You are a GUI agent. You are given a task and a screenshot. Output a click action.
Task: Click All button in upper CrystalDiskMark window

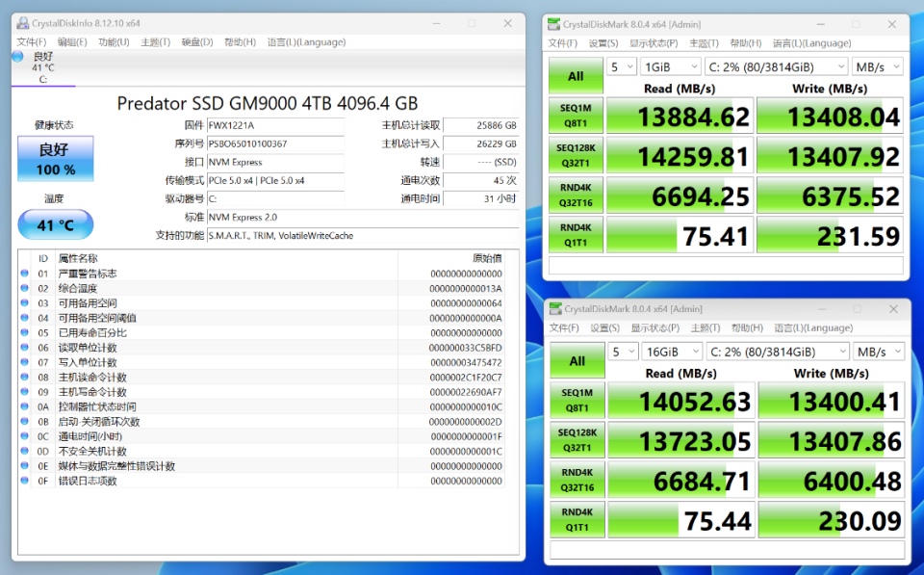[576, 75]
